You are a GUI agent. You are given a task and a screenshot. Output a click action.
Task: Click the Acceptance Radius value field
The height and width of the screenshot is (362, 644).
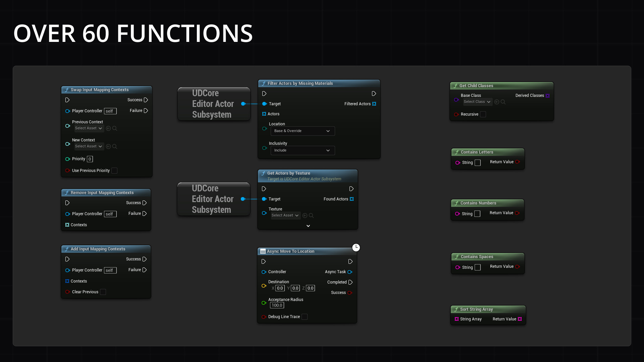[x=277, y=305]
